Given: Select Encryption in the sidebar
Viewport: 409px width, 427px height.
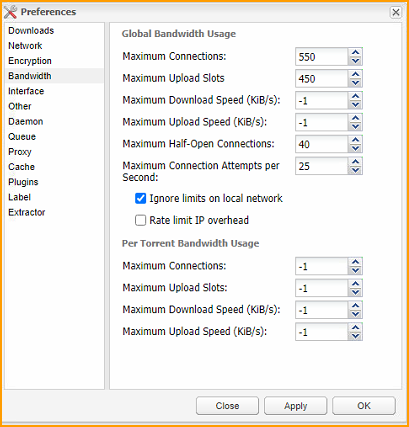Looking at the screenshot, I should pyautogui.click(x=54, y=61).
